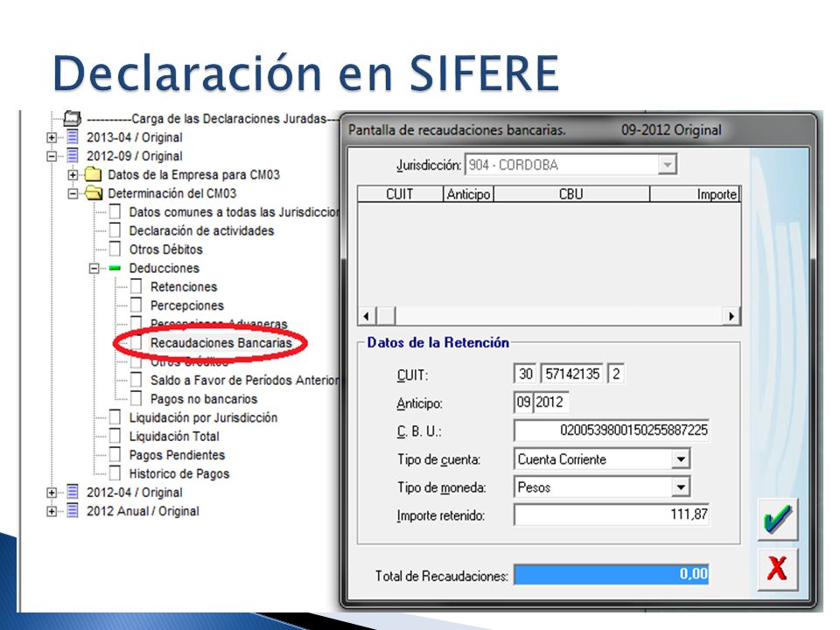Open the Jurisdicción dropdown
The height and width of the screenshot is (630, 840).
[x=667, y=164]
